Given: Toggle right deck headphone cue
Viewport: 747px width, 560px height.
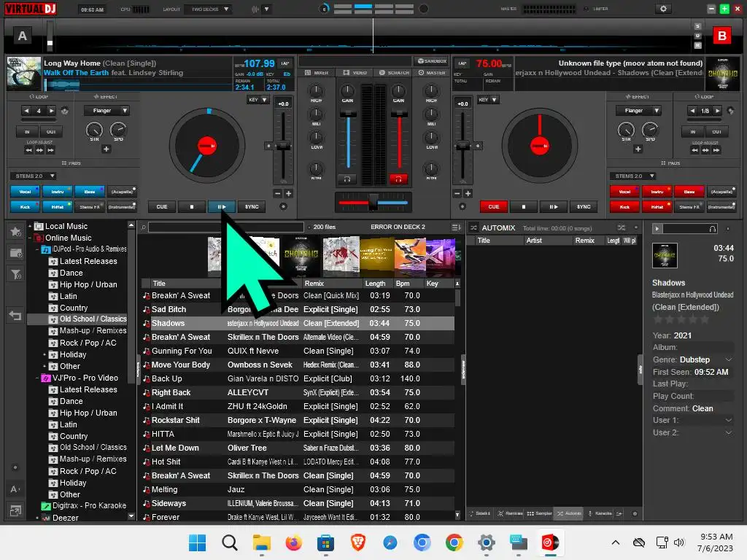Looking at the screenshot, I should coord(398,179).
